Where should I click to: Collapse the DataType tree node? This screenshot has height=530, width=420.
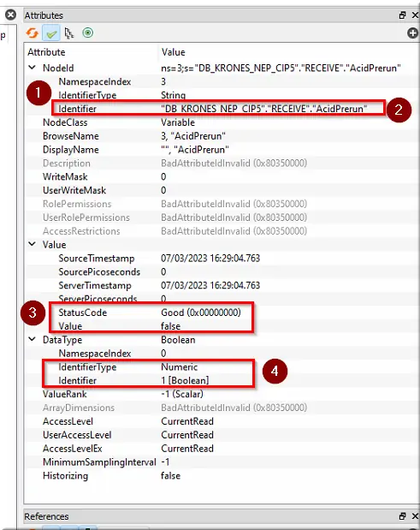point(32,339)
